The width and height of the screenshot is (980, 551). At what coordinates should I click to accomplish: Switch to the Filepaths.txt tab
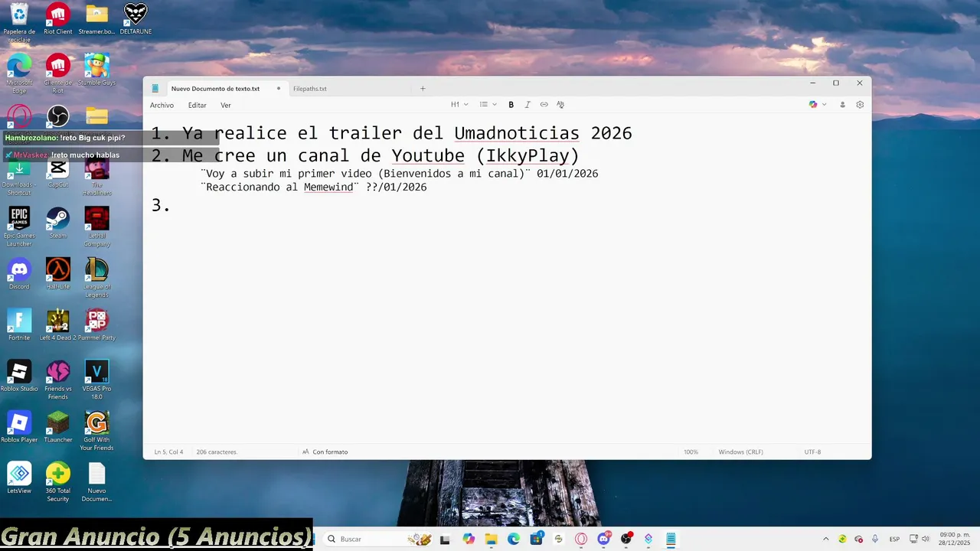[x=310, y=89]
